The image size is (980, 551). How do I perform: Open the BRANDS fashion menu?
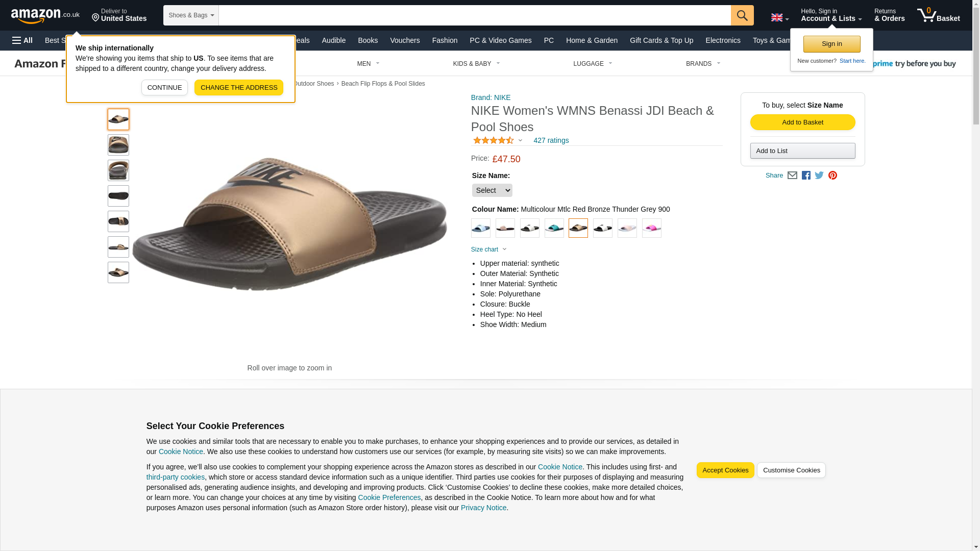click(702, 64)
